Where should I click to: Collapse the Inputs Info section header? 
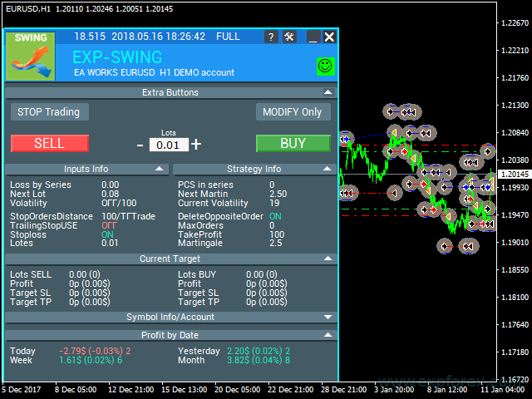pyautogui.click(x=160, y=169)
